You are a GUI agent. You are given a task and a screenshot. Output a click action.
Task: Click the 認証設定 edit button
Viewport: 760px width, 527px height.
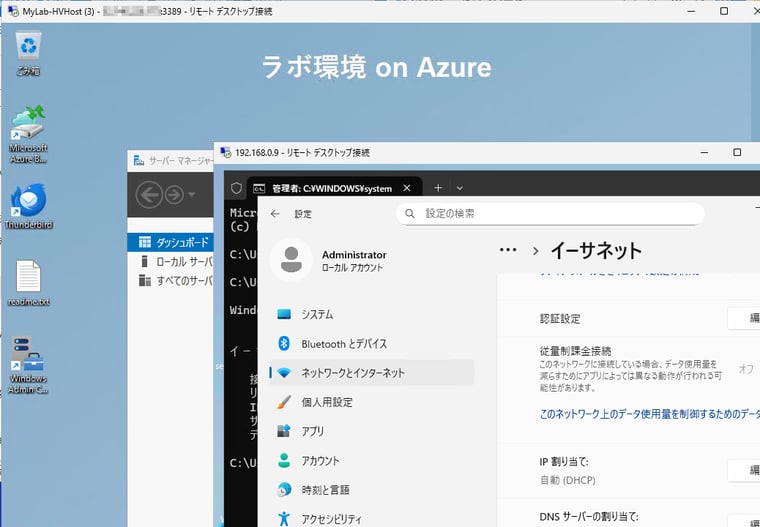pos(744,318)
